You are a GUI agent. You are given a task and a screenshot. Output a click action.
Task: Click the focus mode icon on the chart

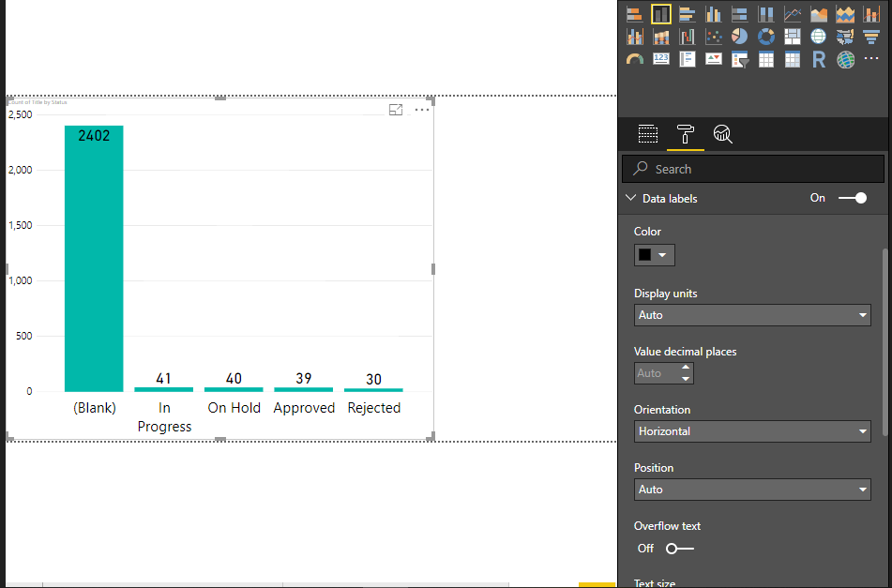pos(396,109)
